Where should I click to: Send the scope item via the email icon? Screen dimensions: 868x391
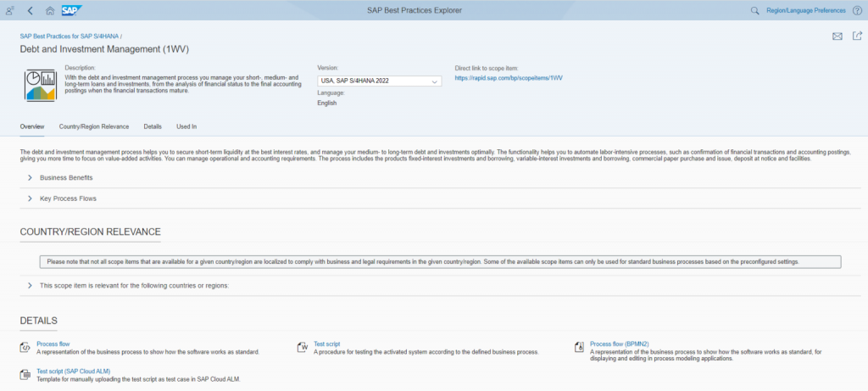tap(837, 36)
